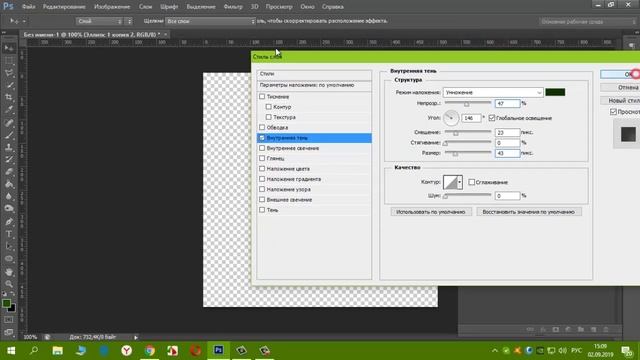Uncheck the Внутренняя тень checkbox
The width and height of the screenshot is (640, 360).
pos(262,138)
